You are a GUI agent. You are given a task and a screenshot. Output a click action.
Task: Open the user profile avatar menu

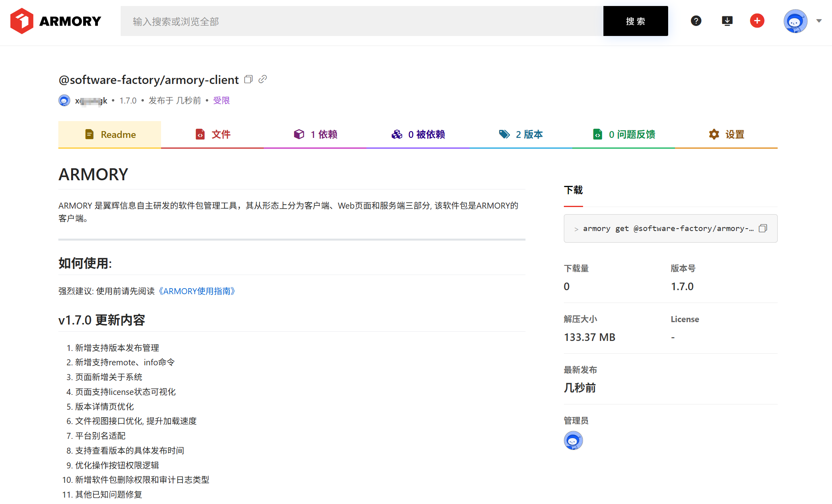pos(795,21)
